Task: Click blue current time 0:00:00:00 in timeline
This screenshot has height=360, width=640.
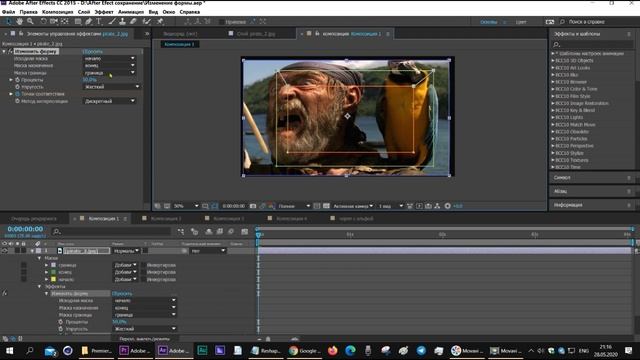Action: coord(25,229)
